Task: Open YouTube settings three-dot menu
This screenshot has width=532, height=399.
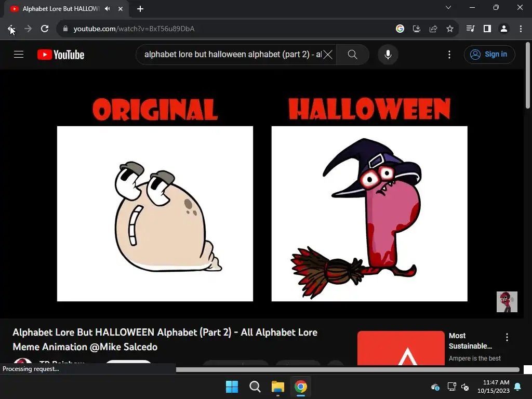Action: pos(449,54)
